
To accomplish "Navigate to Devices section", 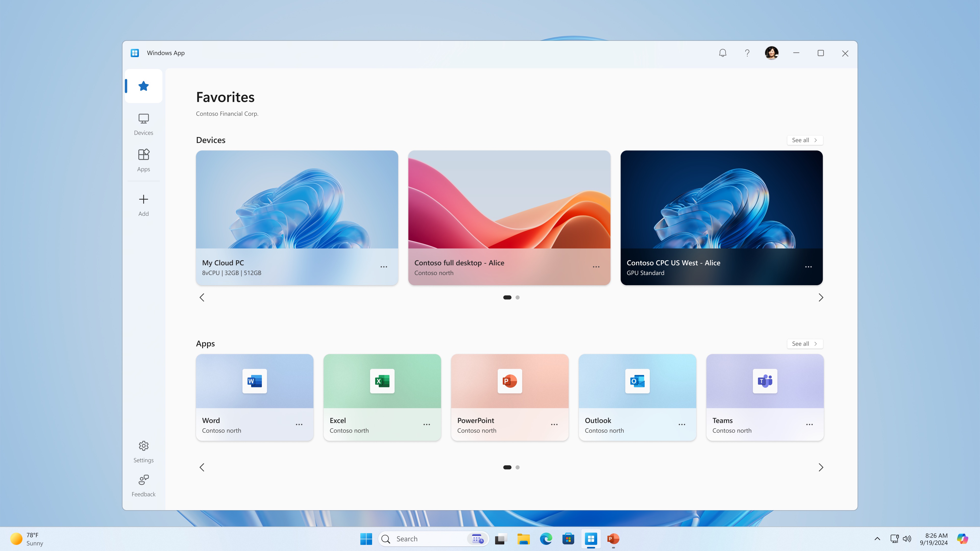I will [x=143, y=124].
